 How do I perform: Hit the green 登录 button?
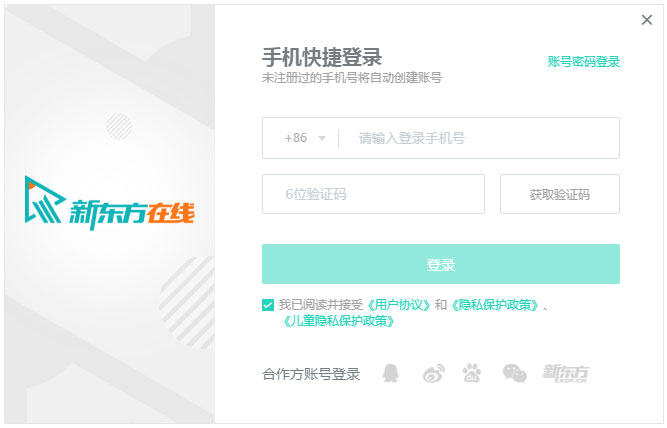(441, 264)
